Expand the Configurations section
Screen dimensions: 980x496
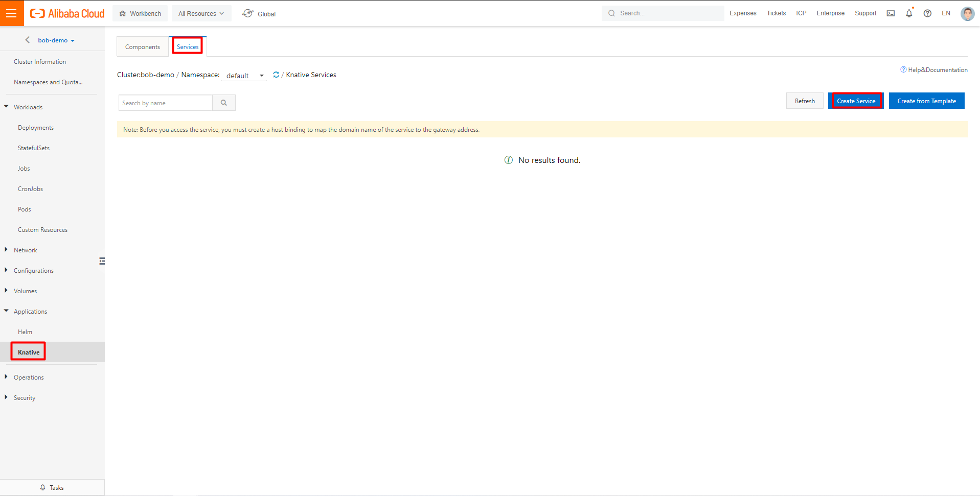click(33, 271)
